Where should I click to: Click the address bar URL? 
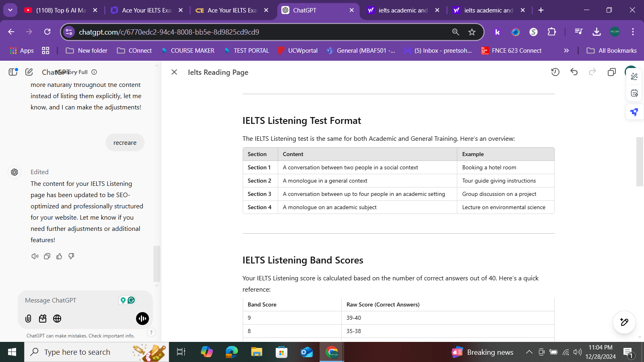pyautogui.click(x=169, y=32)
